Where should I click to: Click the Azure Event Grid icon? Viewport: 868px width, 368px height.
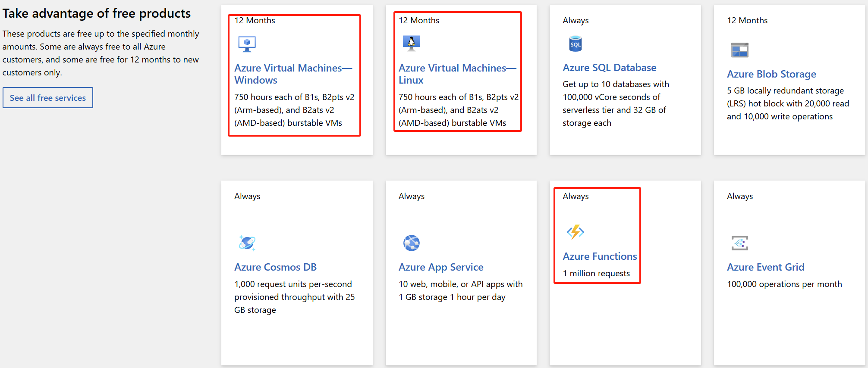739,243
